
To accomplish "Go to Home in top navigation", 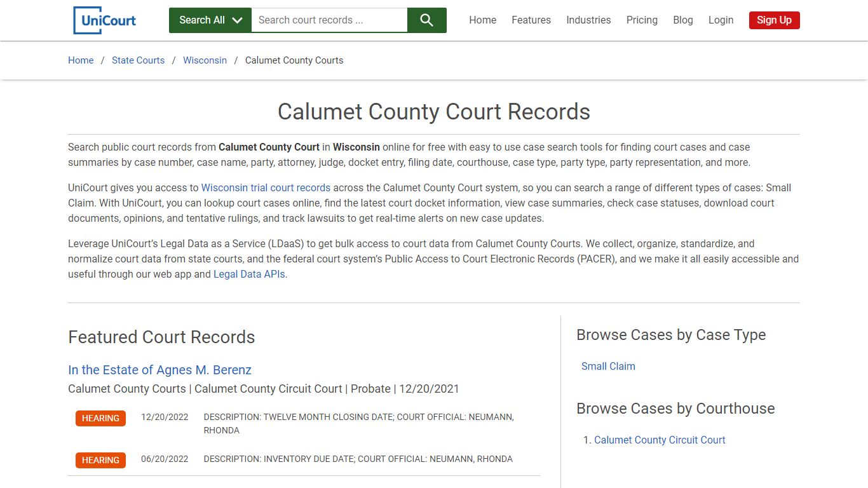I will [x=483, y=20].
